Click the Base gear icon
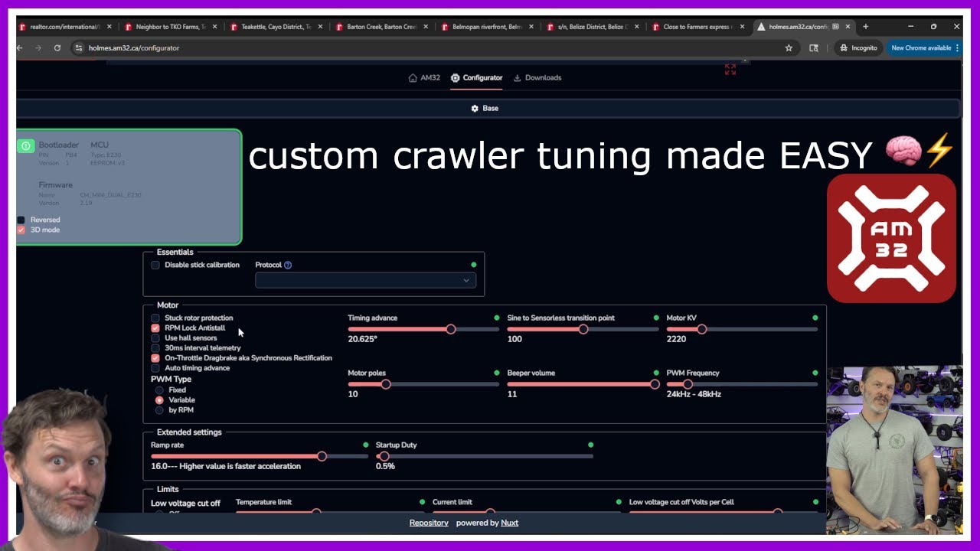 [x=475, y=108]
